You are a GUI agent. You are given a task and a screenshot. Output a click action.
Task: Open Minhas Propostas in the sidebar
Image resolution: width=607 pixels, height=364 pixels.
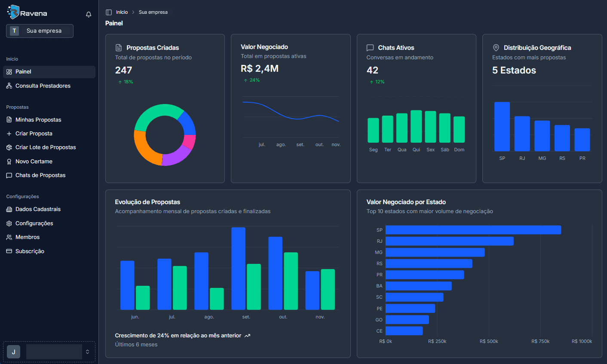pos(38,120)
